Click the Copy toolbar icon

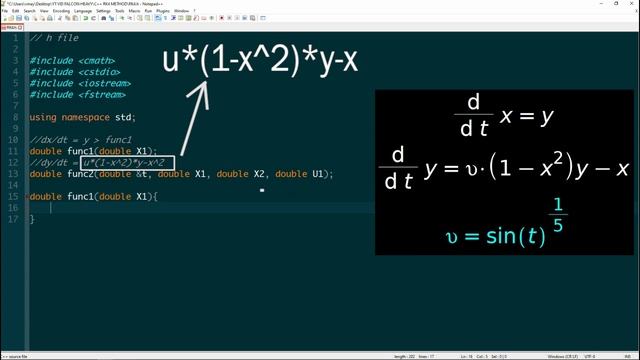click(x=67, y=18)
